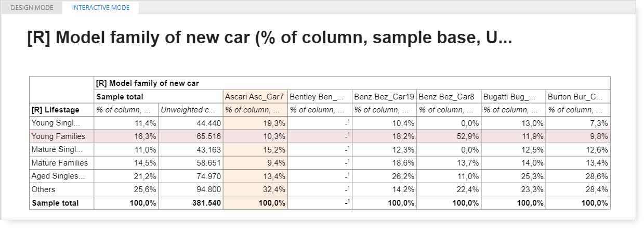Select the Young Families row label
This screenshot has width=644, height=228.
(62, 136)
